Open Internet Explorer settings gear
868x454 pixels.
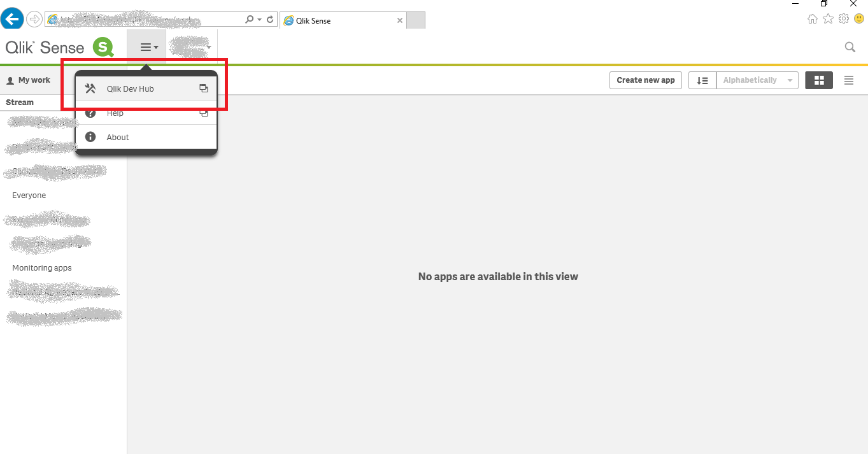tap(844, 18)
